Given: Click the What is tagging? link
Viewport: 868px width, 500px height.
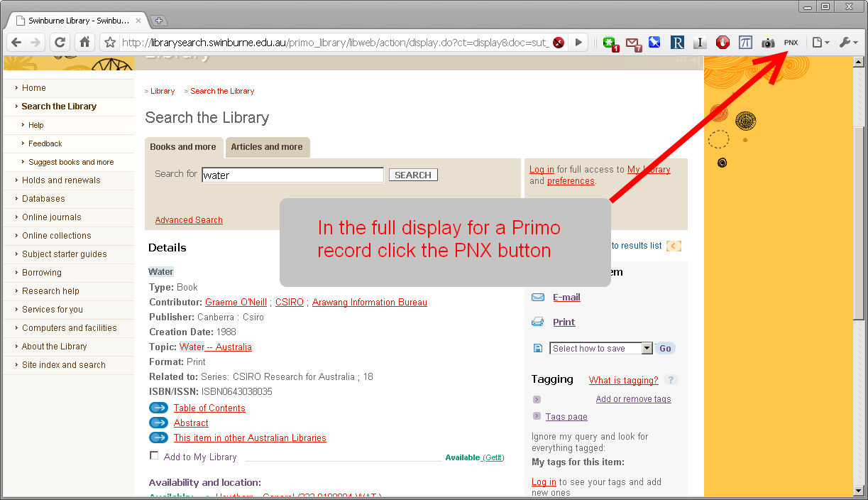Looking at the screenshot, I should click(624, 381).
